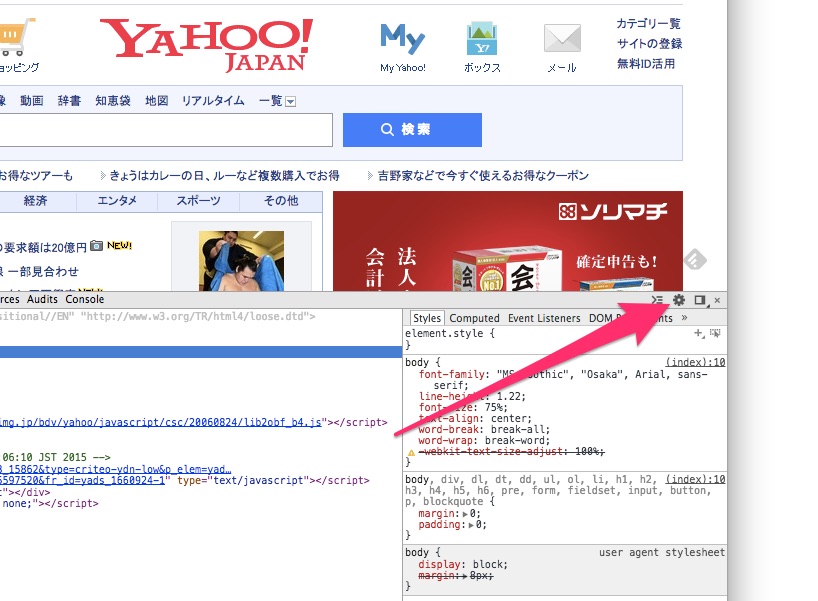Click into the Yahoo search input field

coord(166,130)
